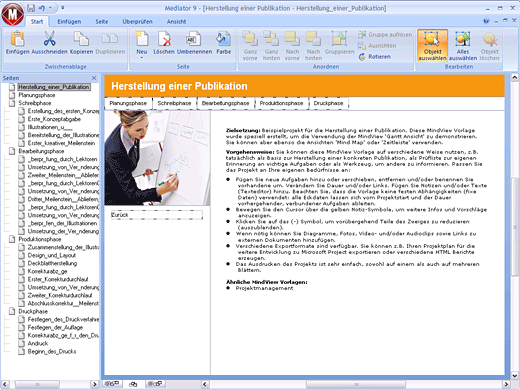Select the Design_und_Layout page
Screen dimensions: 520x389
[x=52, y=255]
